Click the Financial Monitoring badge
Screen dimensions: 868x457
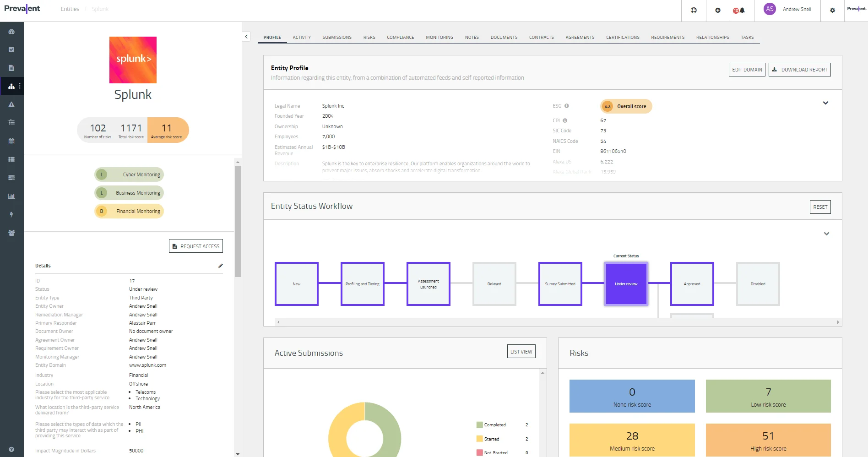pos(129,211)
